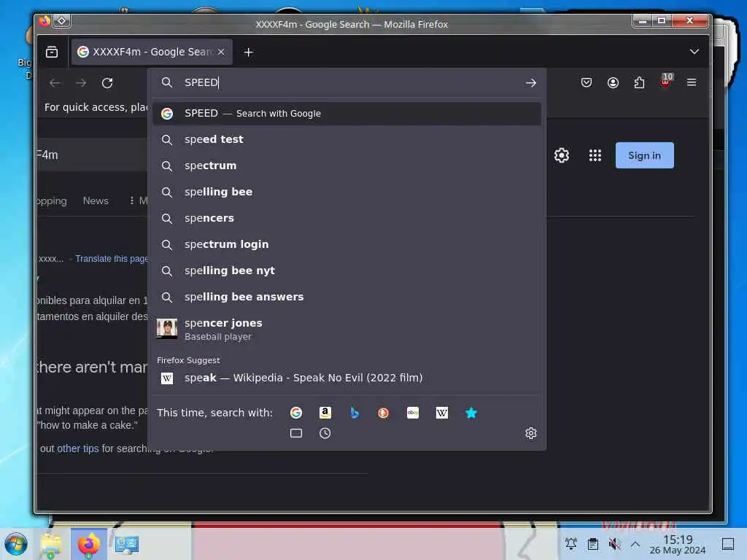747x560 pixels.
Task: Close the XXXXF4m Google Search tab
Action: coord(221,52)
